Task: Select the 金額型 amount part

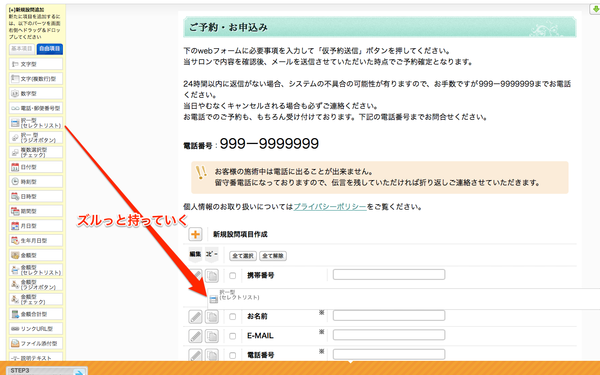Action: click(36, 255)
